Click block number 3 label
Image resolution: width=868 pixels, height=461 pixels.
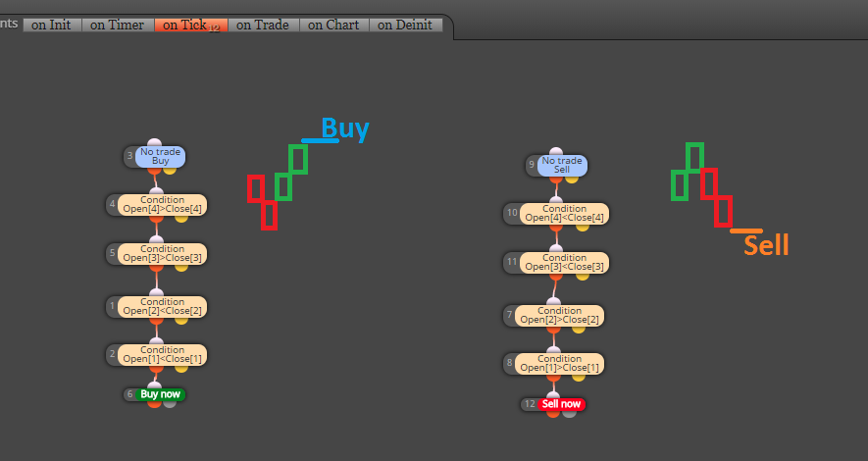(130, 156)
